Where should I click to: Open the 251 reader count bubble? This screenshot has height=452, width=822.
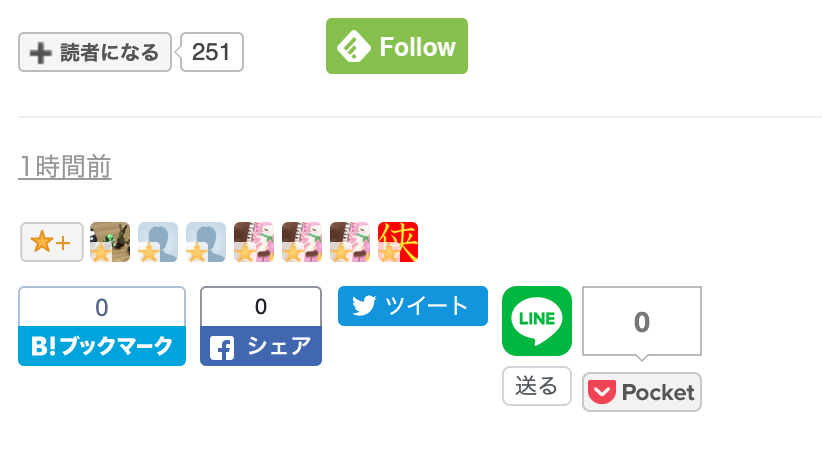coord(211,52)
